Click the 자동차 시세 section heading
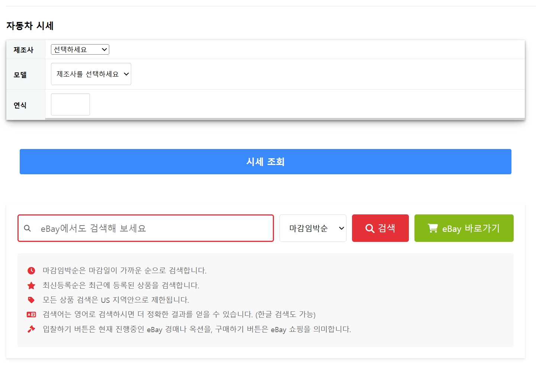 click(x=30, y=26)
